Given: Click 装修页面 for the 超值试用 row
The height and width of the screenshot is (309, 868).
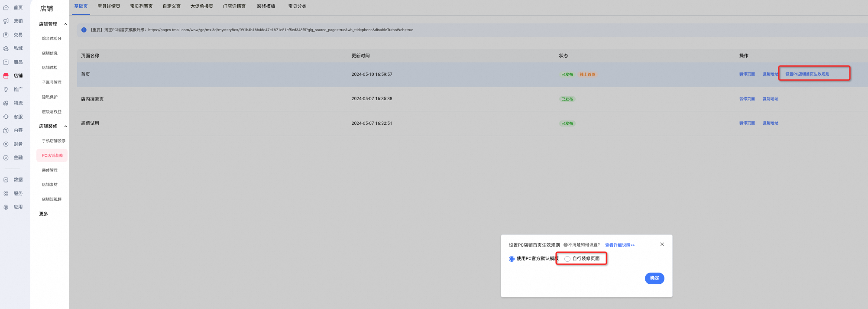Looking at the screenshot, I should tap(747, 123).
